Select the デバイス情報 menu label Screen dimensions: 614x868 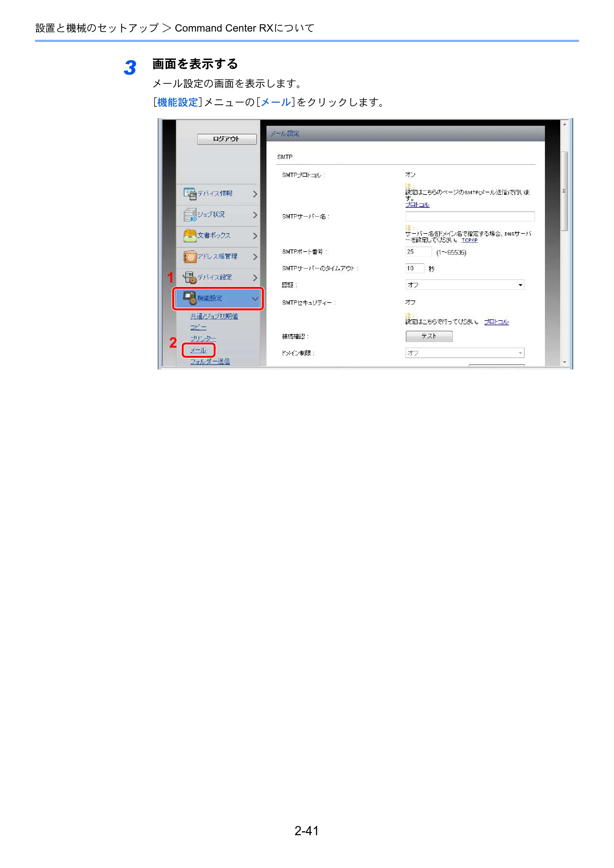pos(215,194)
